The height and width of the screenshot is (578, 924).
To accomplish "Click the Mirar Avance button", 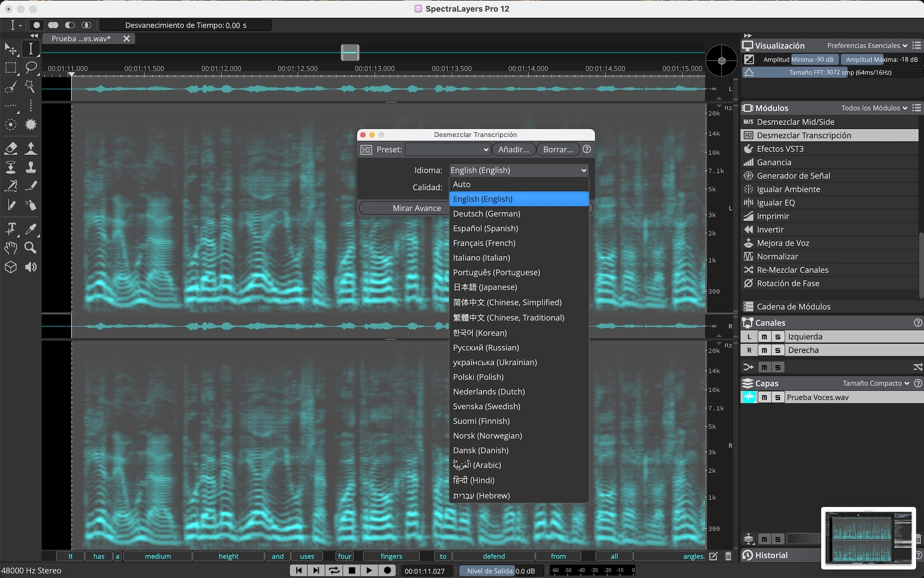I will click(x=416, y=208).
